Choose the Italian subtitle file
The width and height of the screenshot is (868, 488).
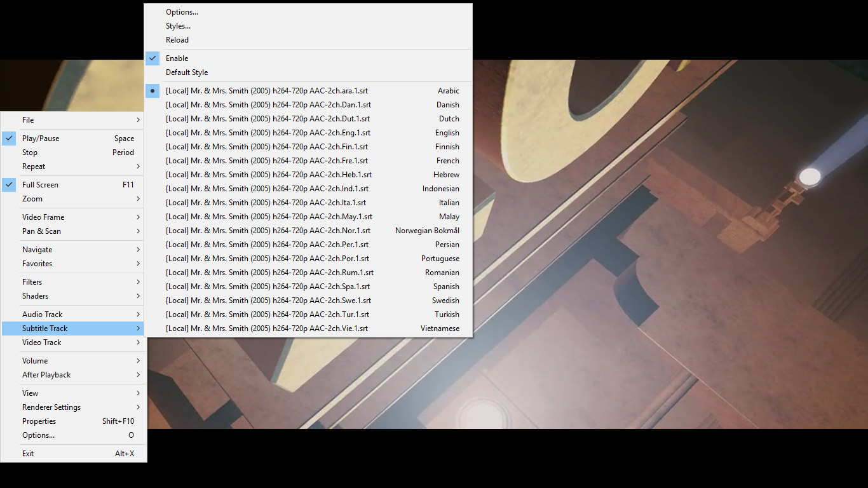tap(308, 203)
